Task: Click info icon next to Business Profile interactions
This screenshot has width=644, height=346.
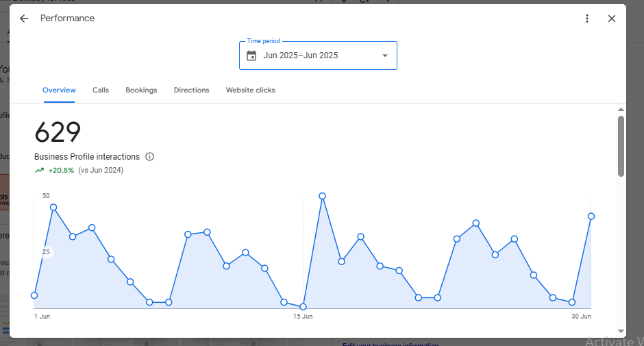Action: tap(150, 157)
